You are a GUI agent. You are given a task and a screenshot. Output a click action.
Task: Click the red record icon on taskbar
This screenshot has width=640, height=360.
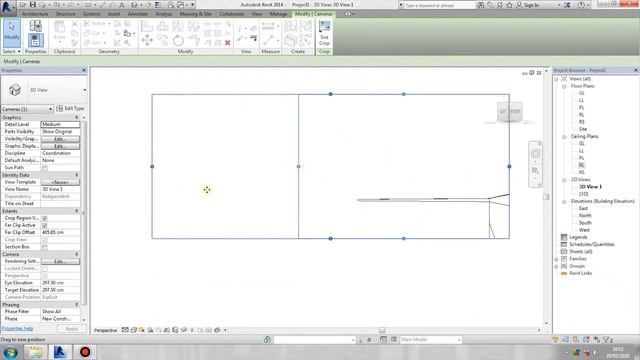(x=85, y=352)
